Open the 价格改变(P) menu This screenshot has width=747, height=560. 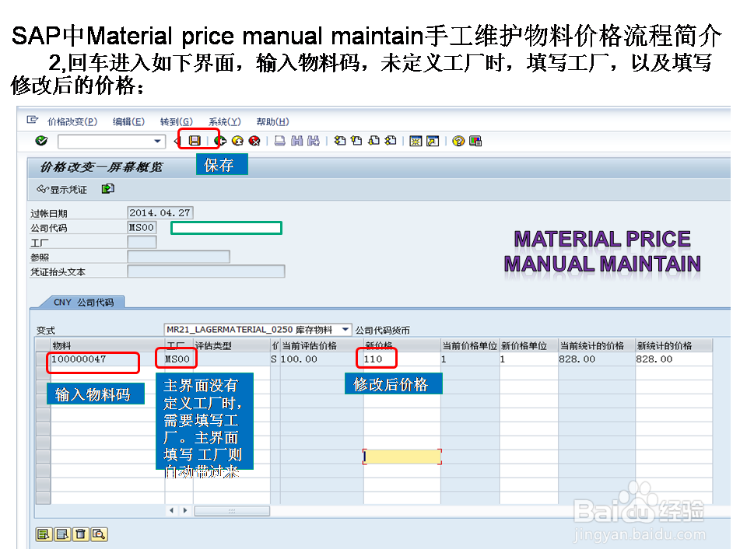point(72,122)
